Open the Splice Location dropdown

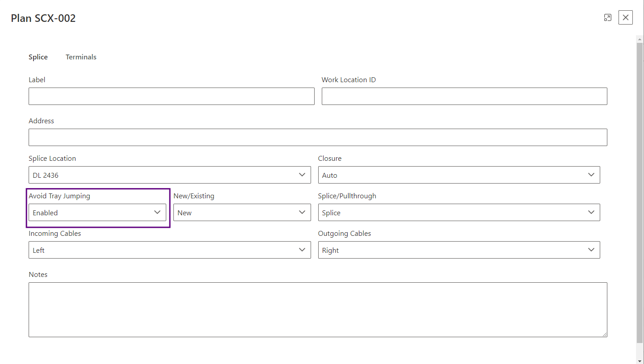(x=170, y=175)
